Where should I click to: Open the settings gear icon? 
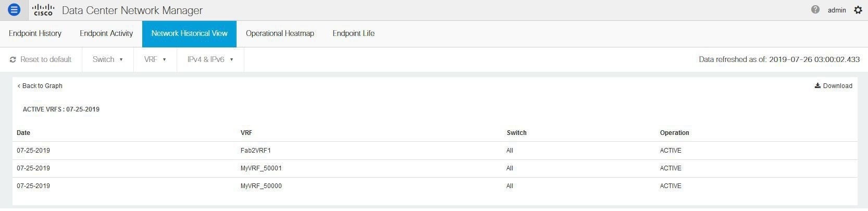858,10
